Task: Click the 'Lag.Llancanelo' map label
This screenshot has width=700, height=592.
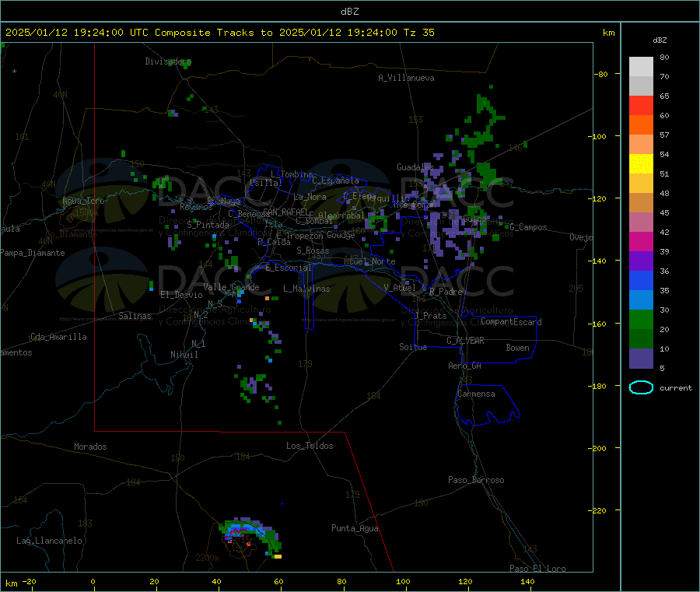Action: [x=50, y=541]
